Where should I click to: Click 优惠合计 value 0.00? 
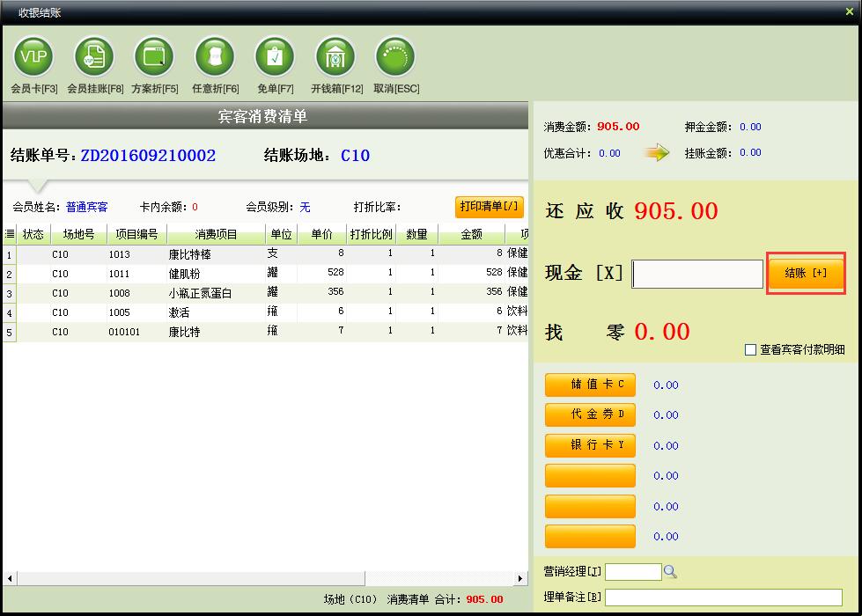609,153
